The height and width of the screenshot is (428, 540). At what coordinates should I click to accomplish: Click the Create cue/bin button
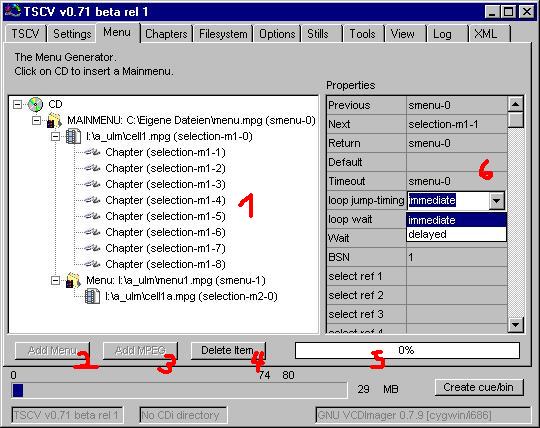click(x=479, y=387)
